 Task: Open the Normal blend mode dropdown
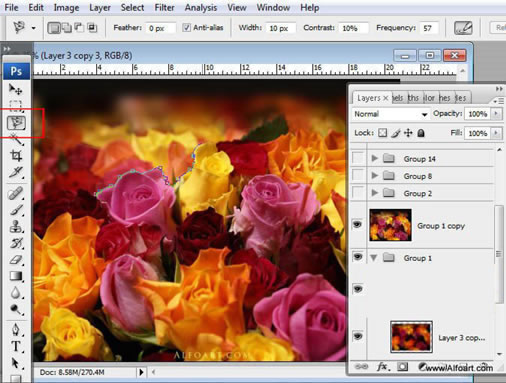[391, 114]
